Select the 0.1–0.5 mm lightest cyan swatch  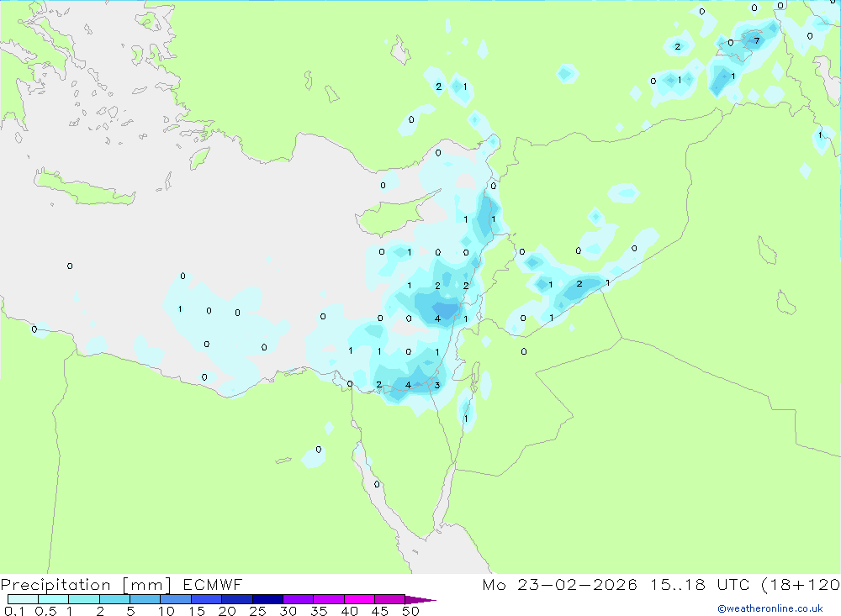coord(23,599)
